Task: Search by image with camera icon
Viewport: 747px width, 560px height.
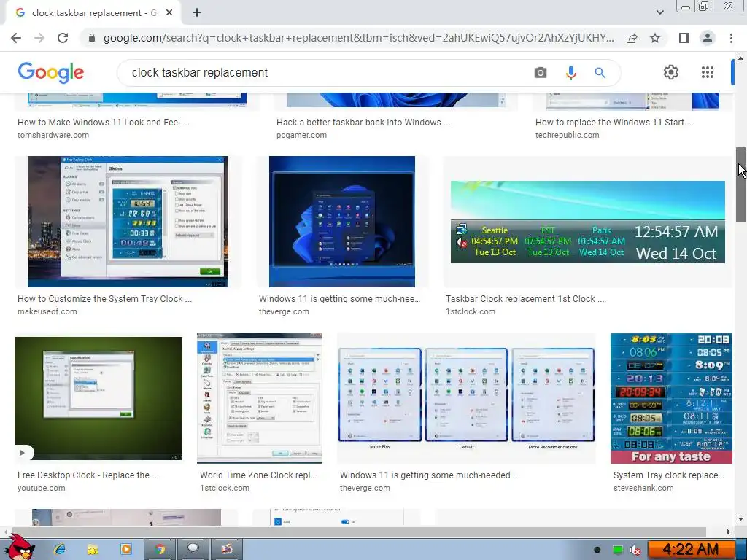Action: click(541, 72)
